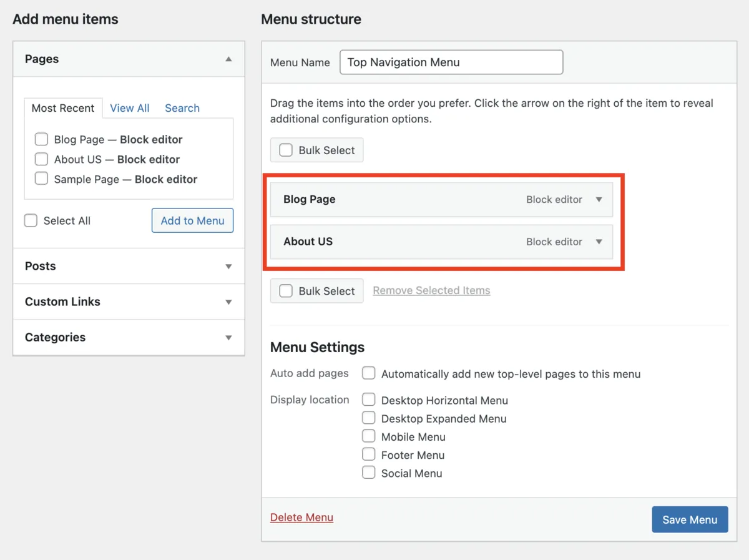This screenshot has height=560, width=749.
Task: Click the Add menu items heading
Action: [x=66, y=19]
